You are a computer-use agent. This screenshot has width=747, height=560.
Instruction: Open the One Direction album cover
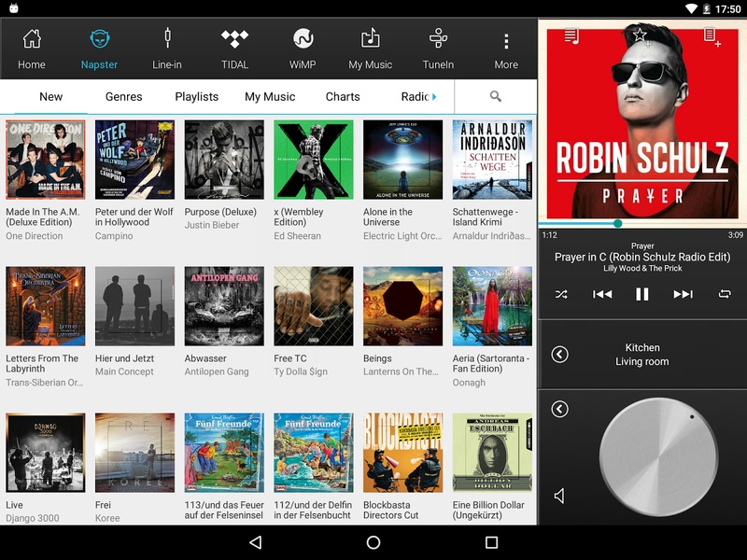[46, 160]
